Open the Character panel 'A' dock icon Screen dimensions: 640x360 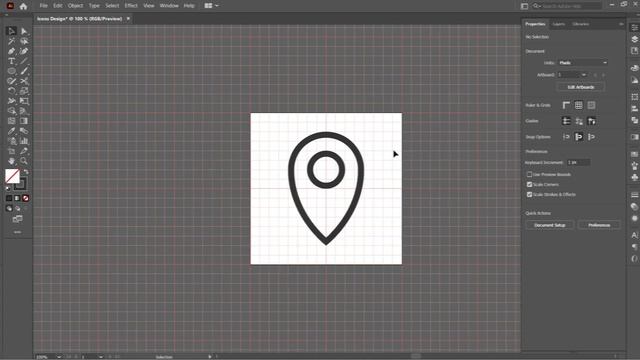coord(634,236)
